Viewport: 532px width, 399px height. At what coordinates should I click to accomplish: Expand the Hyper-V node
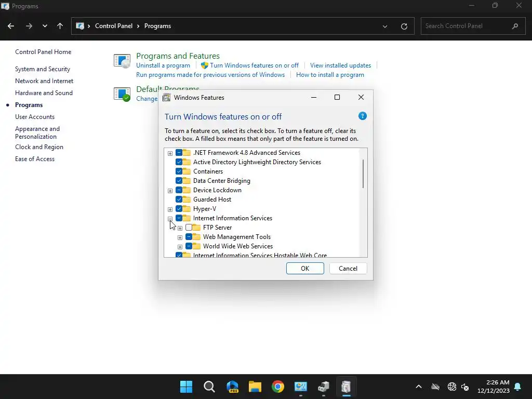pos(170,209)
